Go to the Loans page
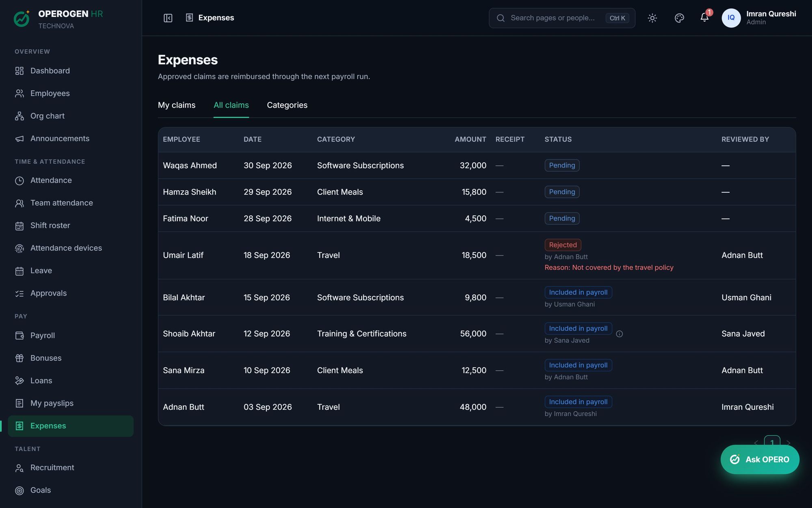This screenshot has height=508, width=812. coord(71,381)
